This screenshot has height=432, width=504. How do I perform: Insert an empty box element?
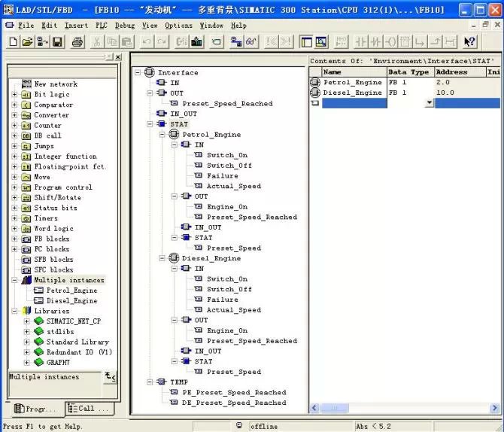tap(405, 42)
